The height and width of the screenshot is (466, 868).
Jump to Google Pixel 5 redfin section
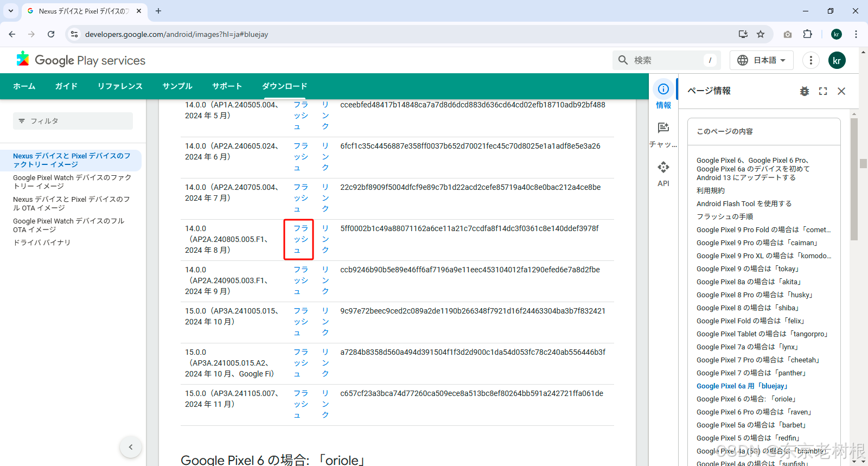click(x=749, y=438)
